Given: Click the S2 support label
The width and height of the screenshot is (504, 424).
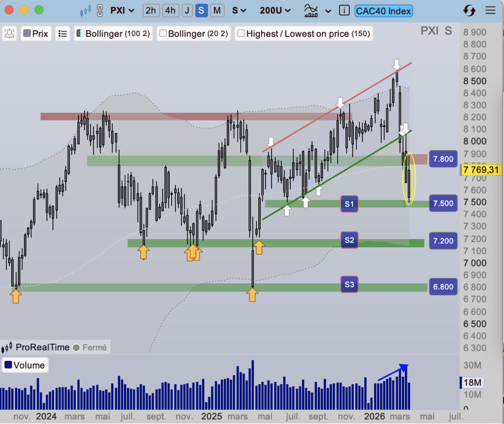Looking at the screenshot, I should [349, 240].
